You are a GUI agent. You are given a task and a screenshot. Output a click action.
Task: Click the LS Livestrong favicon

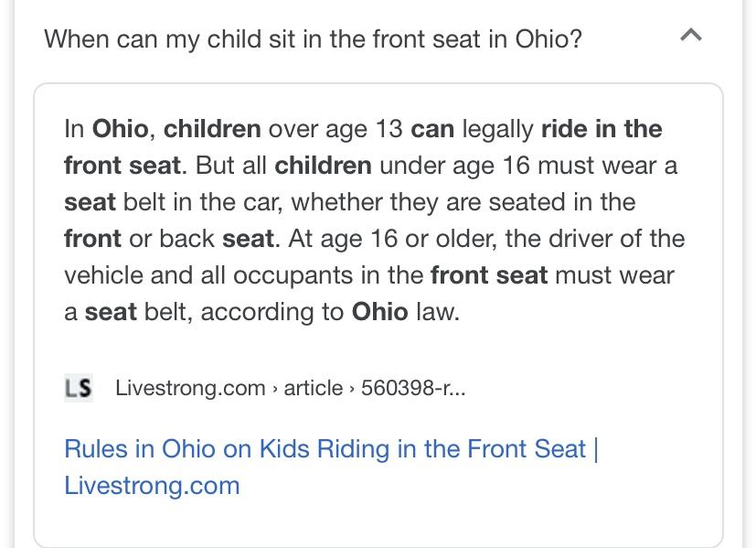point(78,388)
